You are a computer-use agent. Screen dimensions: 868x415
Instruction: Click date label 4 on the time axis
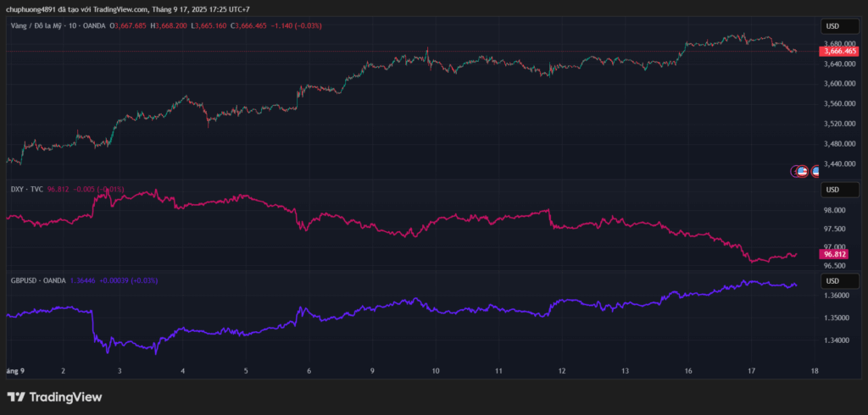[x=182, y=371]
